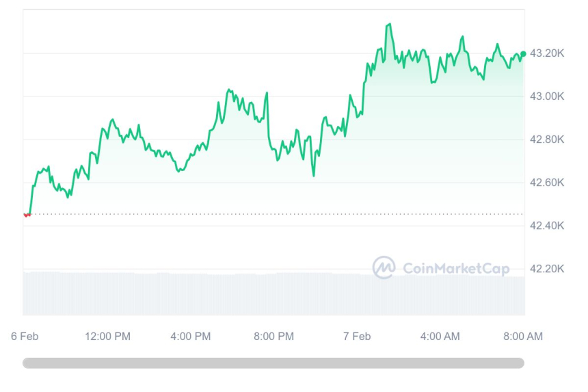The height and width of the screenshot is (392, 588).
Task: Select the 12:00 PM time label
Action: pos(107,336)
